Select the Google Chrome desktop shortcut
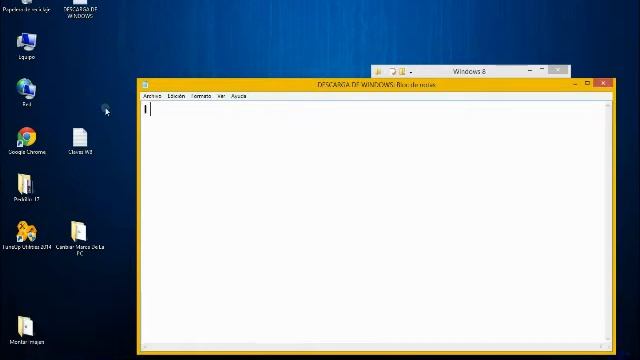Image resolution: width=640 pixels, height=360 pixels. tap(27, 141)
